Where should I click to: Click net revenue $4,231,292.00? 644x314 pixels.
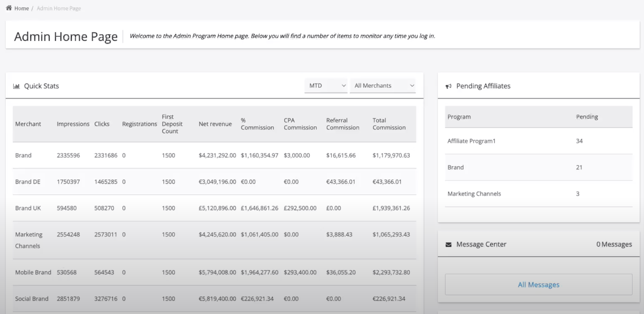click(217, 155)
